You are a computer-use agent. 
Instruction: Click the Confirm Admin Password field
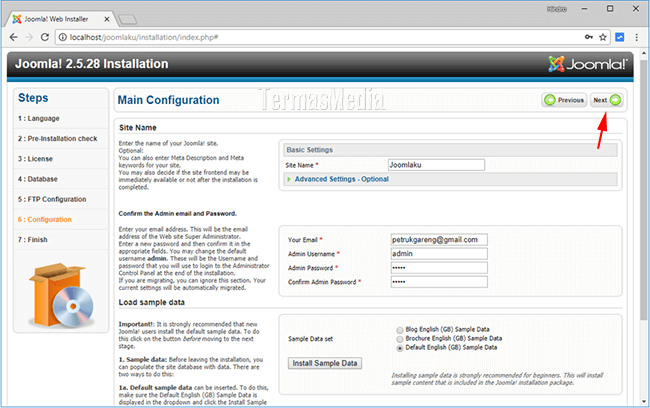pyautogui.click(x=439, y=282)
